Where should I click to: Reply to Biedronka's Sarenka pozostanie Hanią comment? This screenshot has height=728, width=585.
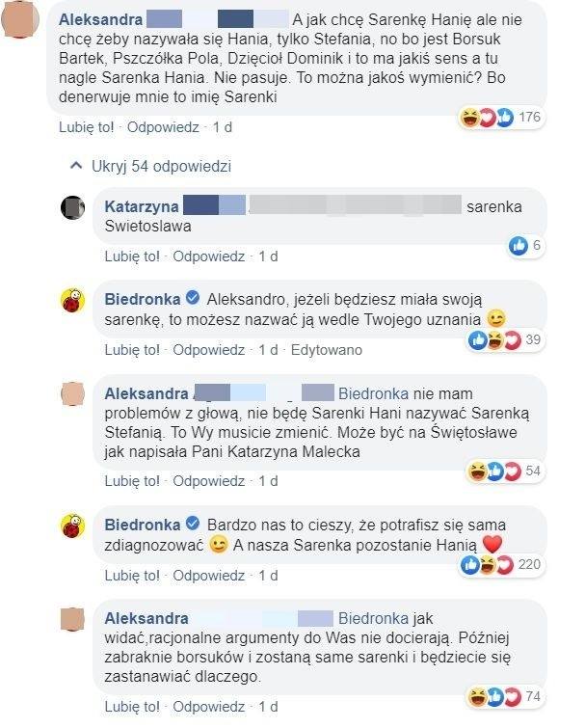point(209,576)
